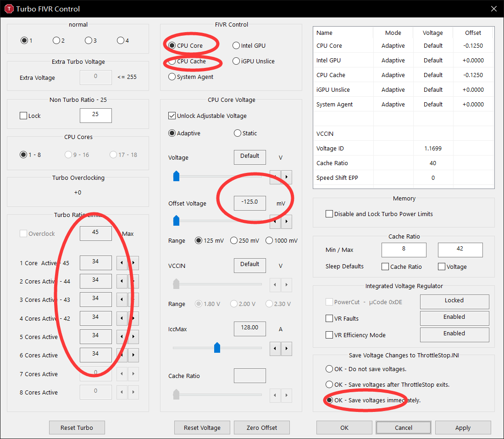Click Cache Ratio Max field 42

click(460, 250)
